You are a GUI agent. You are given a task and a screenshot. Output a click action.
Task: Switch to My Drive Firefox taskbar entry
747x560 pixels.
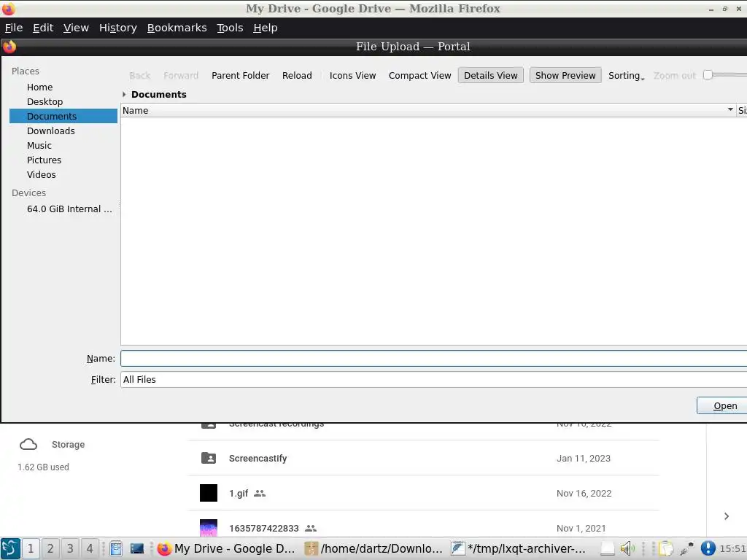(x=226, y=548)
